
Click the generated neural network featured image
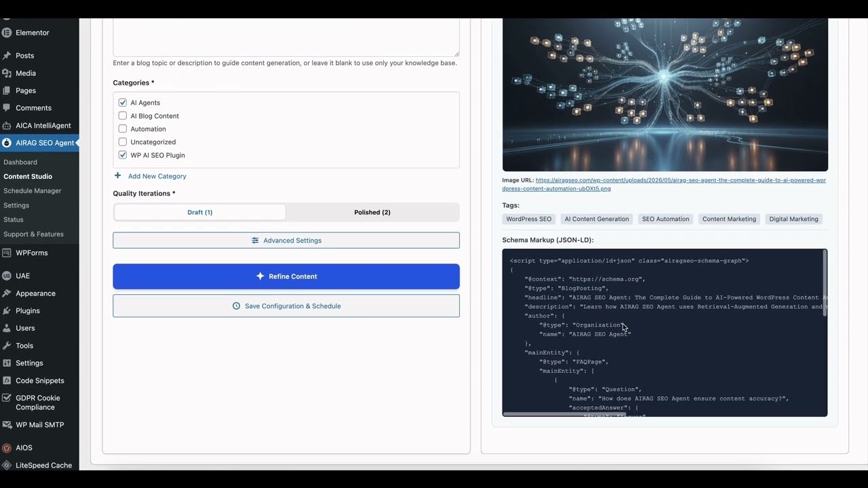click(665, 95)
